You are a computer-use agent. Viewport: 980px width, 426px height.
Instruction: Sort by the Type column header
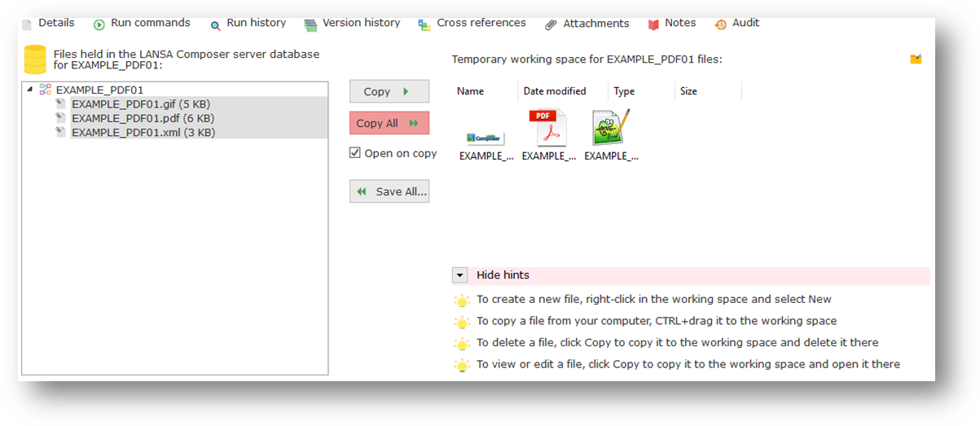pos(624,91)
